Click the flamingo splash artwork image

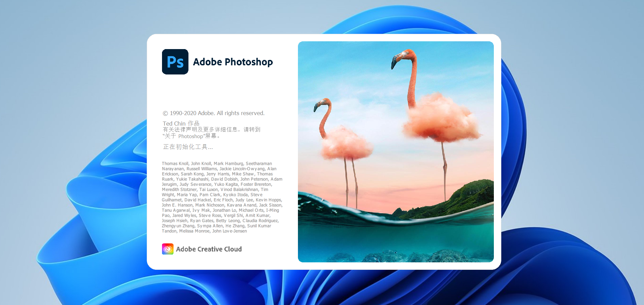tap(396, 152)
